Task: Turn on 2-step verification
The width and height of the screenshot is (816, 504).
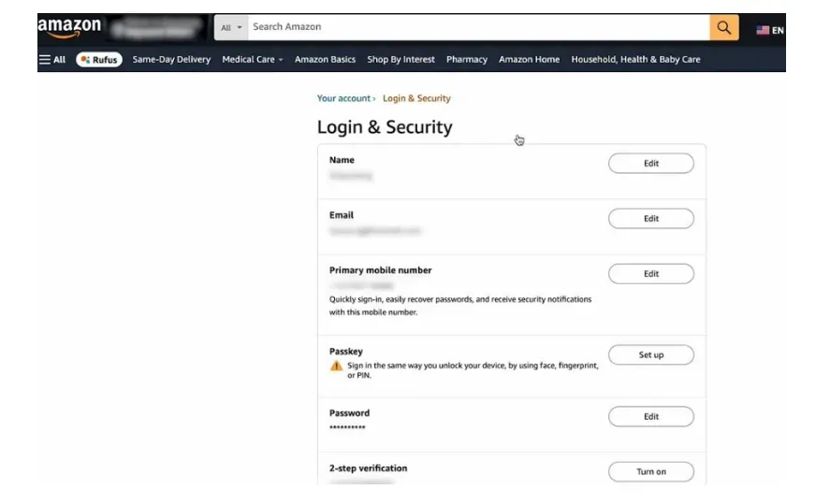Action: 650,472
